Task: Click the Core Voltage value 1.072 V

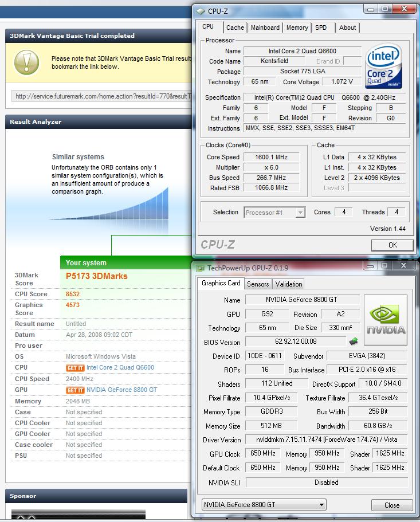Action: 342,81
